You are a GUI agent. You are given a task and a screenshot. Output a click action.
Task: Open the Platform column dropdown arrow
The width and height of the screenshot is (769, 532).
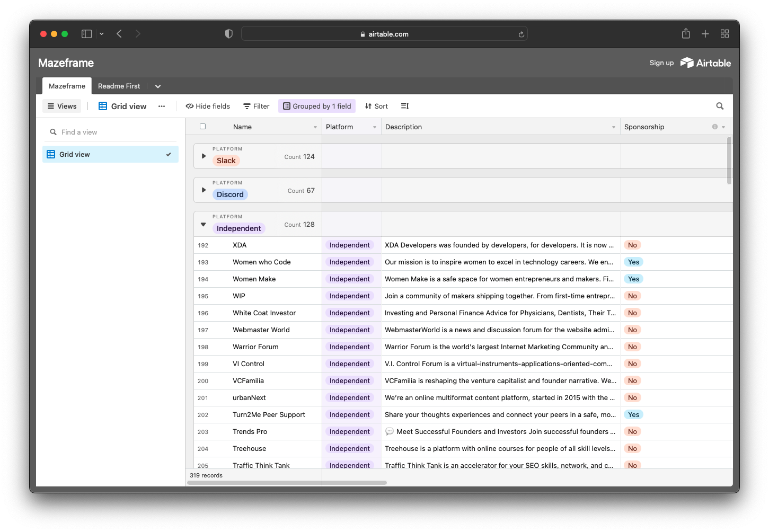[x=375, y=127]
